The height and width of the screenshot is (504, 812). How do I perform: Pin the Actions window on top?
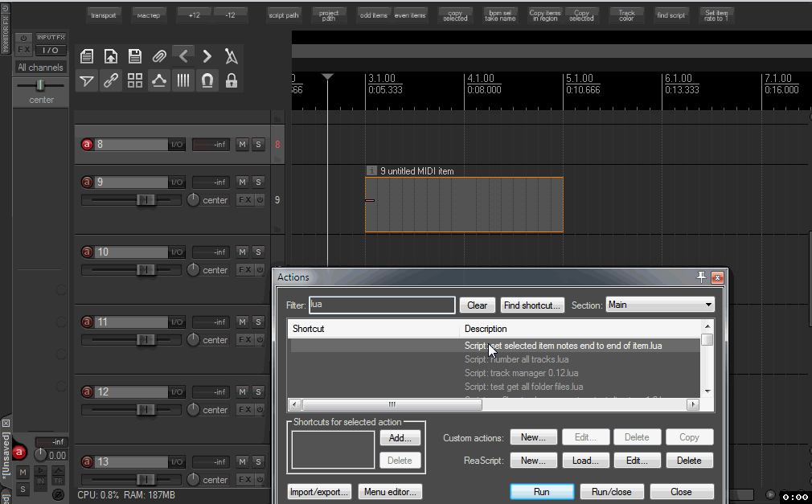(701, 277)
